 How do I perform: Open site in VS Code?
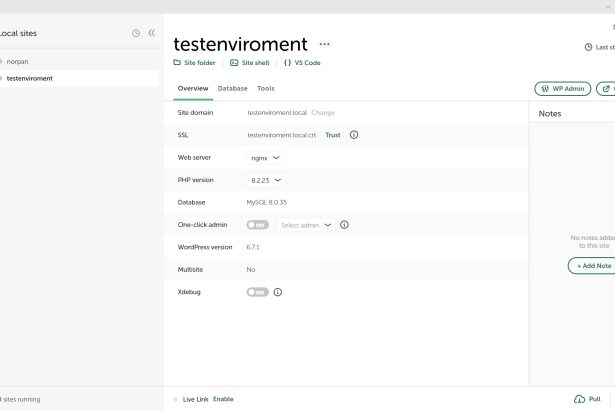tap(302, 63)
